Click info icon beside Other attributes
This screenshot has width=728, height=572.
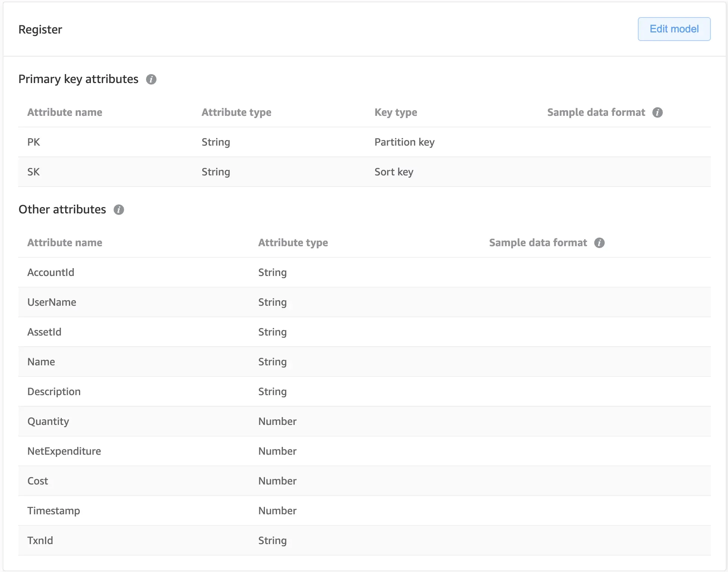coord(118,210)
